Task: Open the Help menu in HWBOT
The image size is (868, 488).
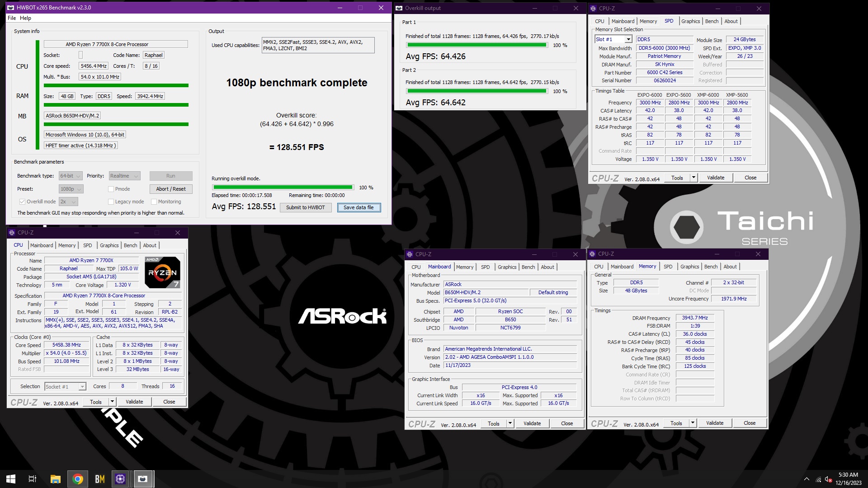Action: pyautogui.click(x=25, y=18)
